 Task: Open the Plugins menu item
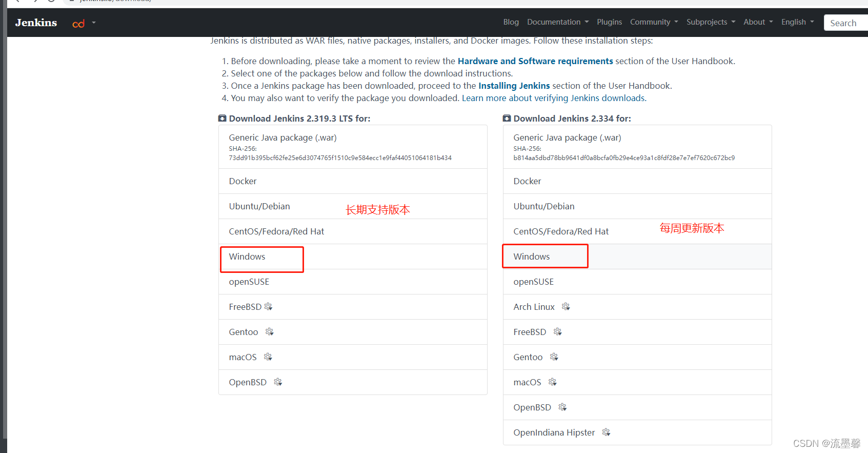pos(609,22)
